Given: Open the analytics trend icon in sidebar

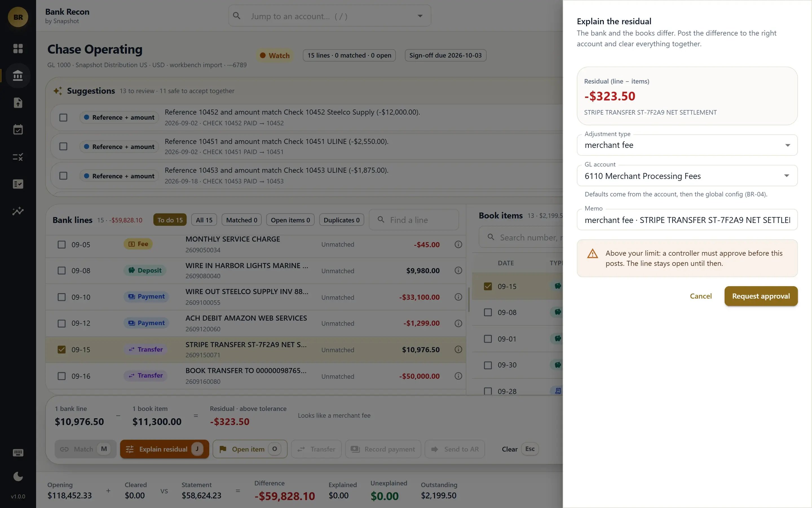Looking at the screenshot, I should tap(18, 211).
